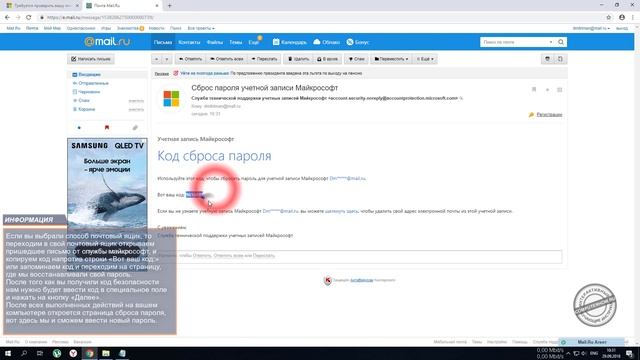Open the Windows taskbar search
Viewport: 640px width, 360px height.
[x=24, y=353]
